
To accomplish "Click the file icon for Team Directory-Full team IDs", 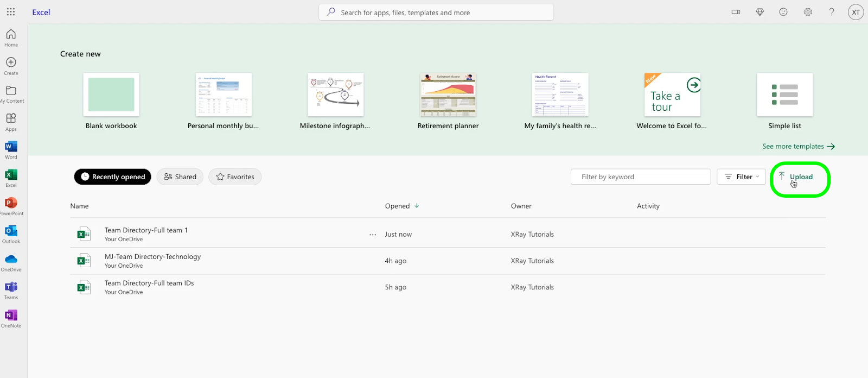I will pyautogui.click(x=84, y=287).
